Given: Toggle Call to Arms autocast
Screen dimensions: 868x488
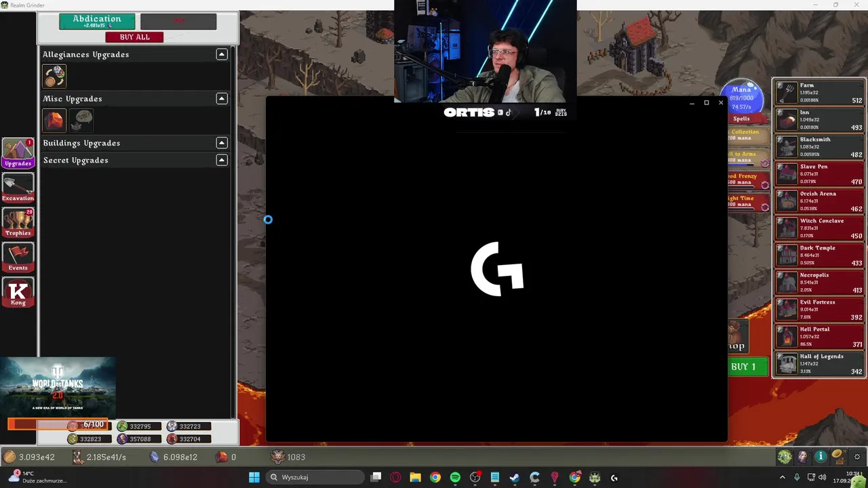Looking at the screenshot, I should [x=765, y=163].
